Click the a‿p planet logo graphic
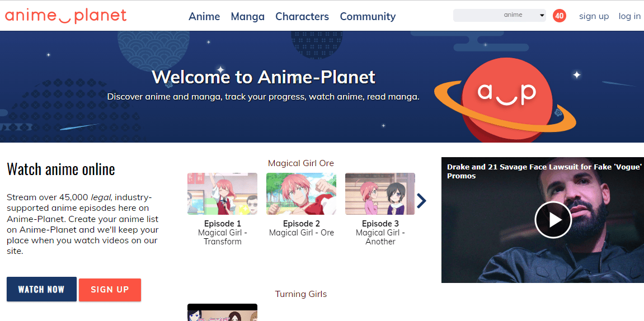The width and height of the screenshot is (644, 321). click(x=506, y=101)
